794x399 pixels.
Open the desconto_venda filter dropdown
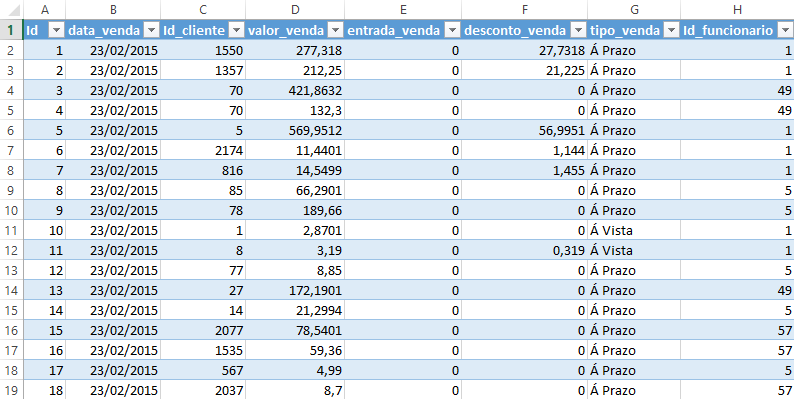click(x=578, y=31)
